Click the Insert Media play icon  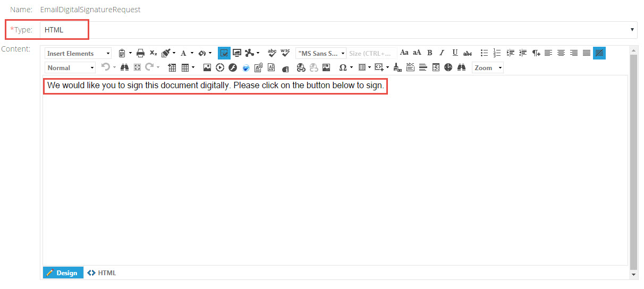[x=220, y=67]
